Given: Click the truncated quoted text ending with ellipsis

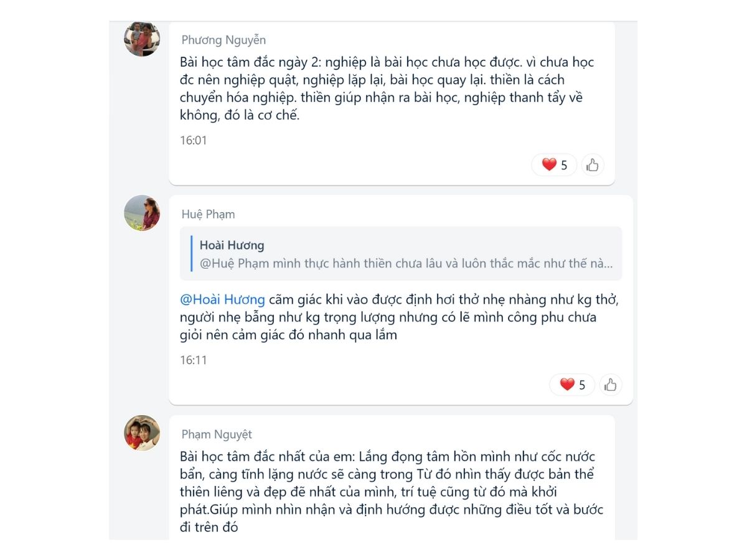Looking at the screenshot, I should click(x=406, y=263).
